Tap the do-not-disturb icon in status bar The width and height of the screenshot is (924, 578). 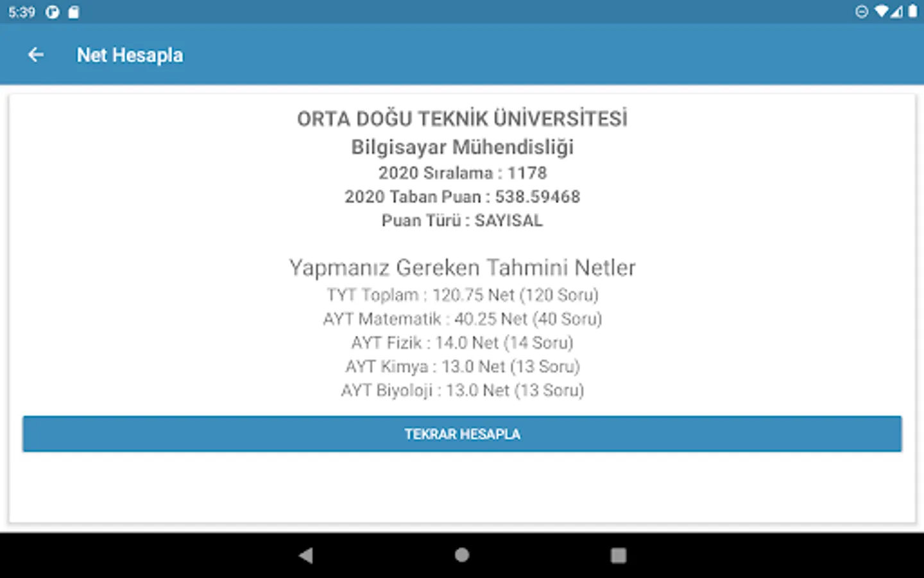862,12
